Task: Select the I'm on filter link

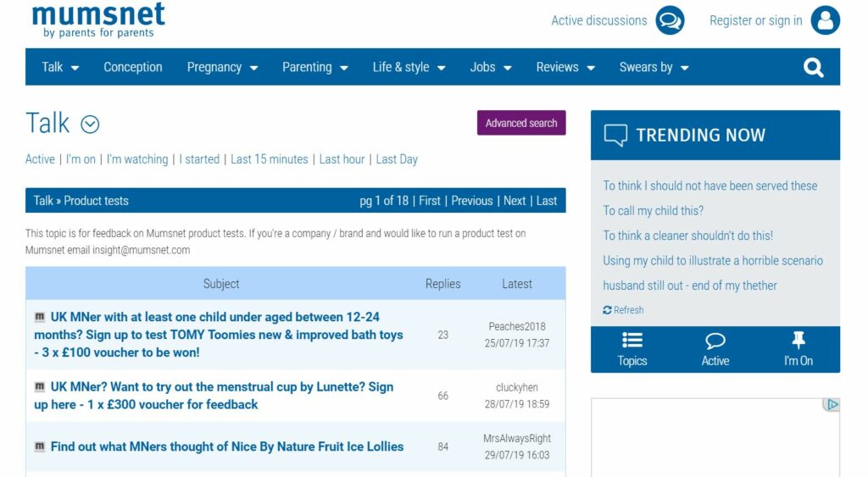Action: tap(81, 159)
